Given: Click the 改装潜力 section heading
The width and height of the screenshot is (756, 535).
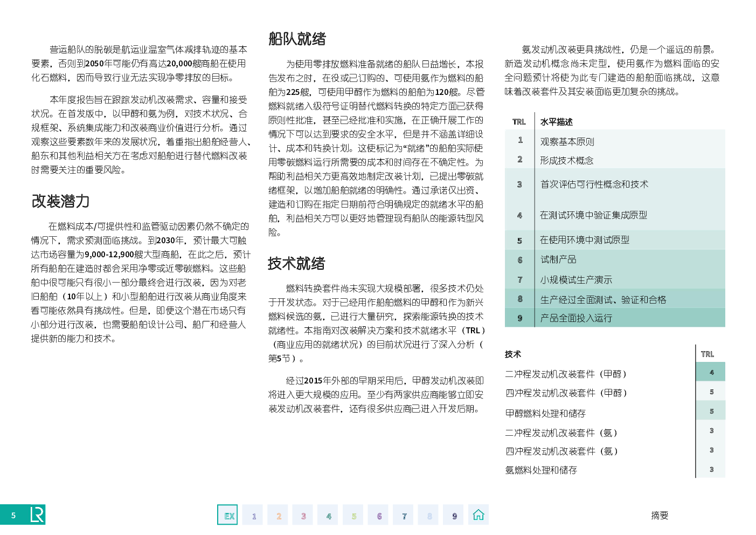Looking at the screenshot, I should [60, 202].
